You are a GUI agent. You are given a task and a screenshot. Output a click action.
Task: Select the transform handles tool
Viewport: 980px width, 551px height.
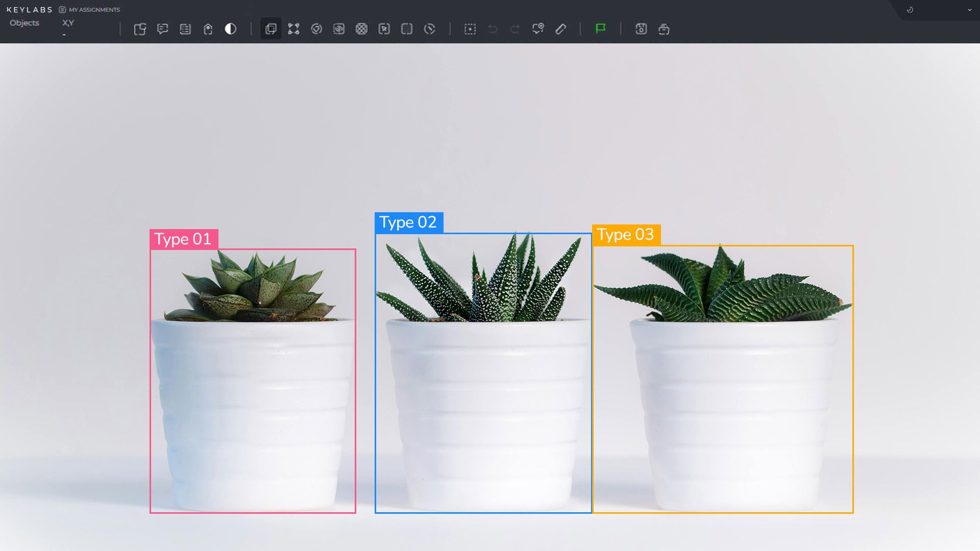(293, 29)
